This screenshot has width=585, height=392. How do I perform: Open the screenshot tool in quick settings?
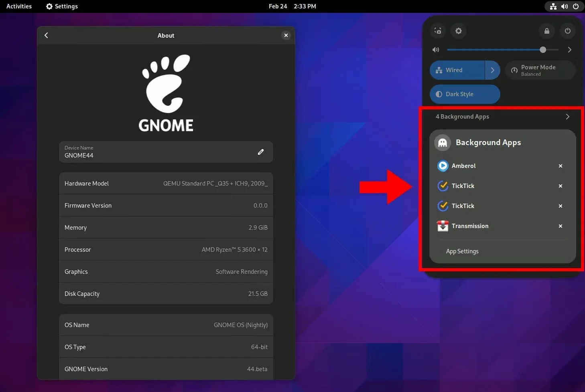pos(437,31)
